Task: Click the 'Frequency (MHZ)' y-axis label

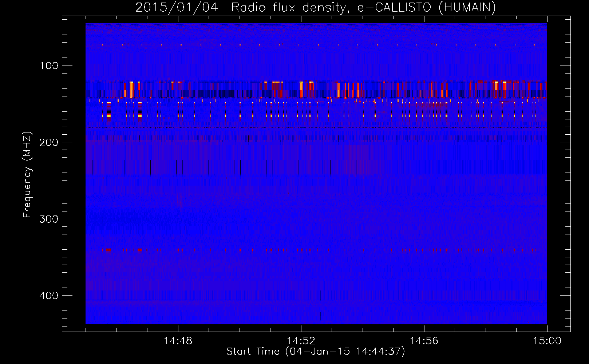Action: (x=27, y=175)
